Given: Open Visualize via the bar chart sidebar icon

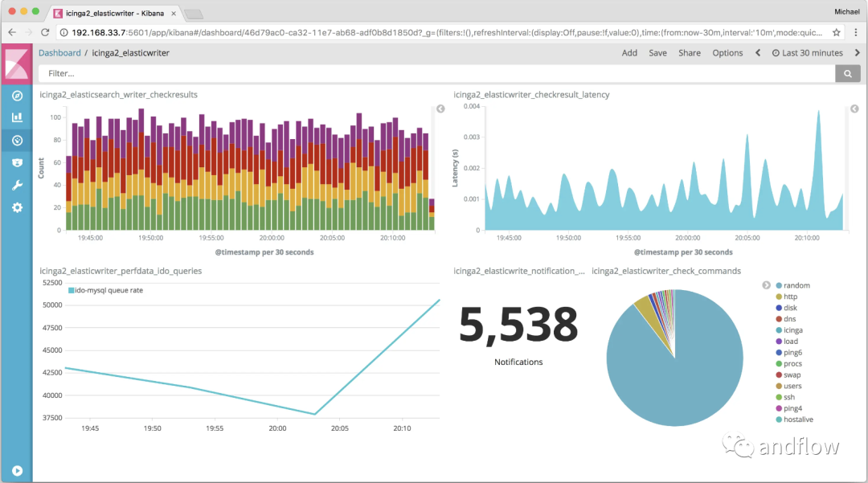Looking at the screenshot, I should (x=17, y=117).
